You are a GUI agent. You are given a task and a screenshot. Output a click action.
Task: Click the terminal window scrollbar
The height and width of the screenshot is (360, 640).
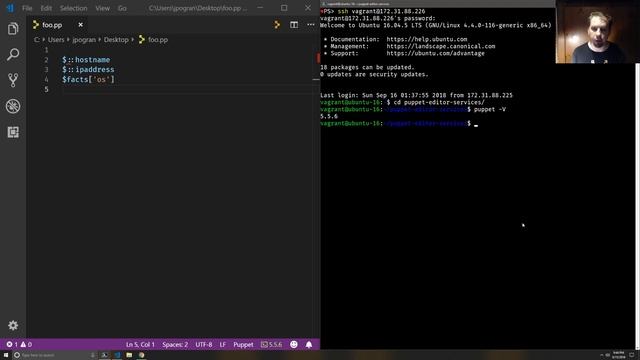click(x=637, y=206)
